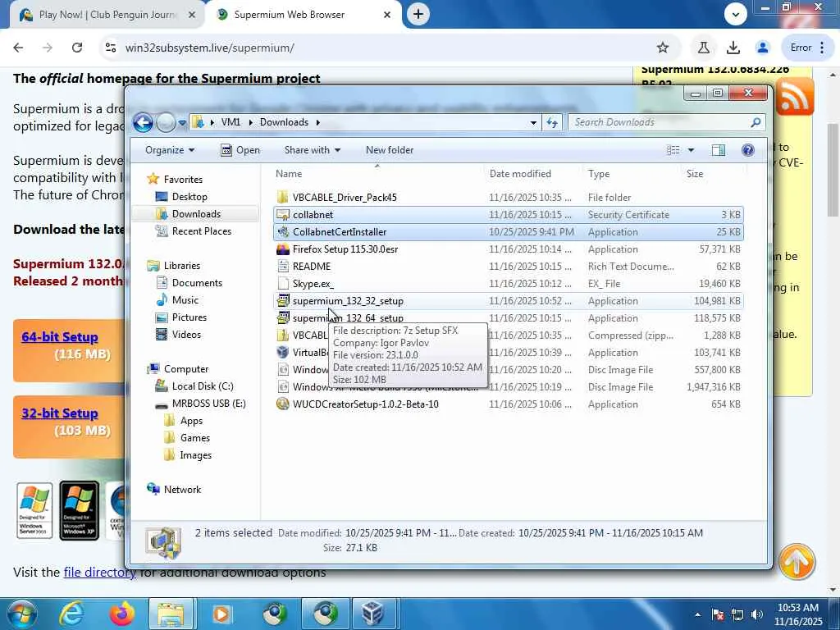Image resolution: width=840 pixels, height=630 pixels.
Task: Open the browser downloads icon
Action: [x=733, y=48]
